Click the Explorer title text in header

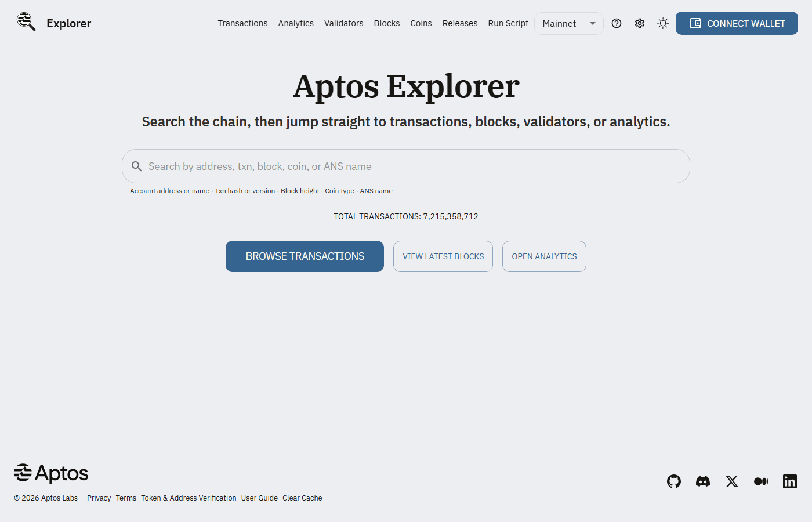point(69,23)
